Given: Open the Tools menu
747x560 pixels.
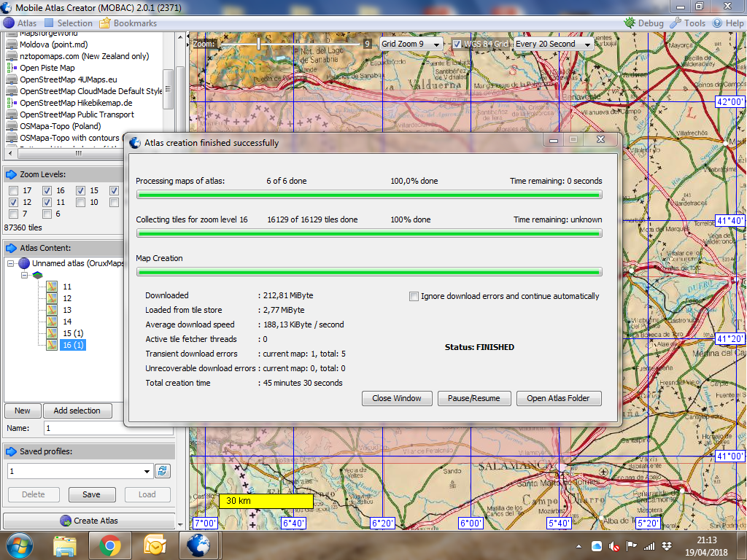Looking at the screenshot, I should coord(687,23).
